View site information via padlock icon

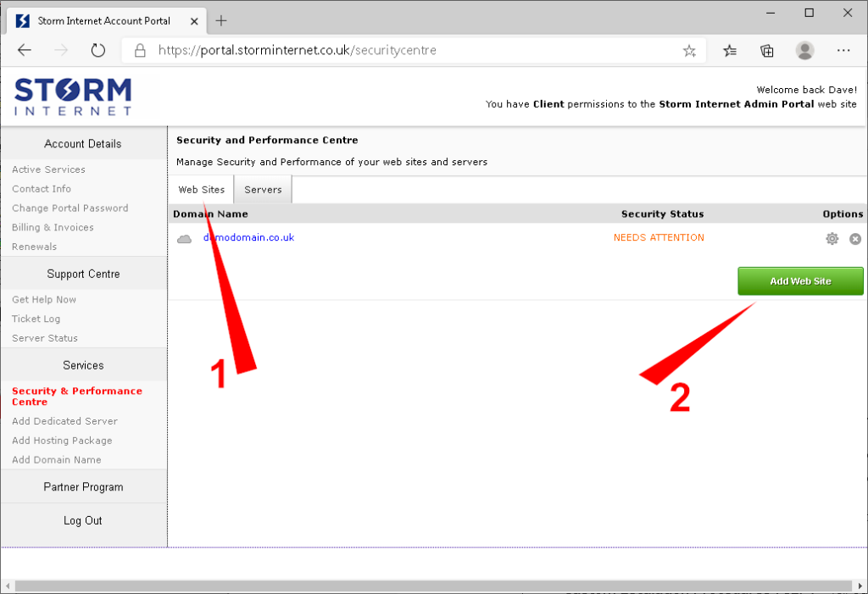[140, 50]
